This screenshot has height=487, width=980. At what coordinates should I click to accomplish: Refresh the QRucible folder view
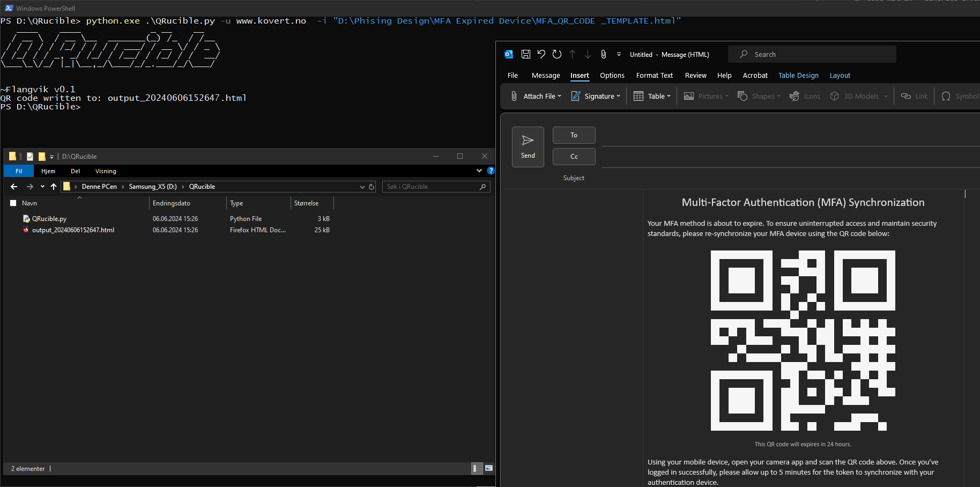pyautogui.click(x=372, y=187)
